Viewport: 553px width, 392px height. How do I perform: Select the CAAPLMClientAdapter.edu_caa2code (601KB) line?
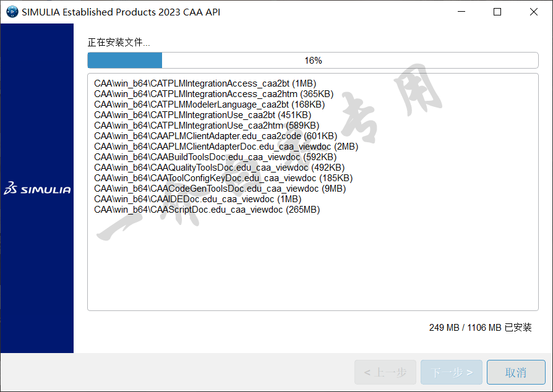tap(215, 136)
